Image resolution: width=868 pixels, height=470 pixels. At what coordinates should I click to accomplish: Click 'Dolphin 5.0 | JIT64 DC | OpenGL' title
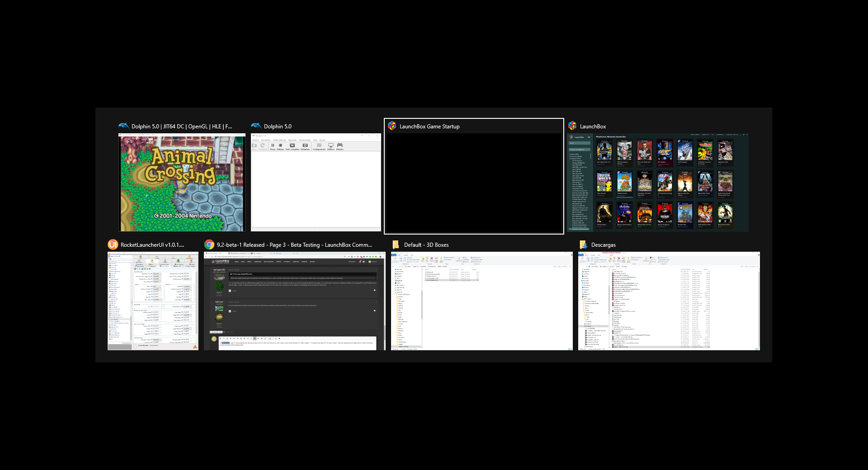(x=182, y=127)
